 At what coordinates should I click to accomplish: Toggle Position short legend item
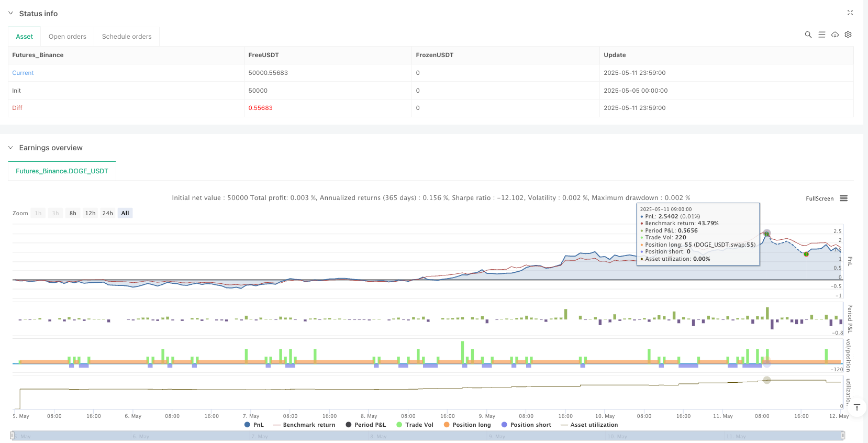point(526,425)
